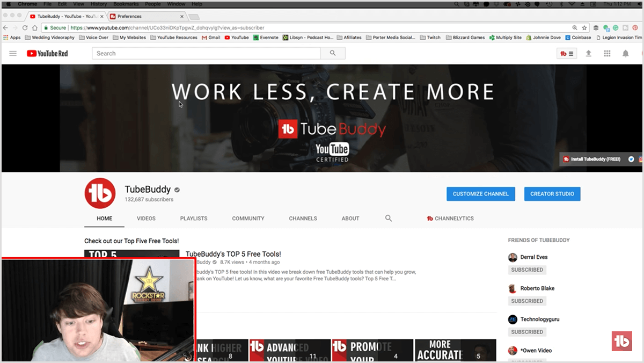Screen dimensions: 644x363
Task: Open the notifications bell
Action: coord(625,54)
